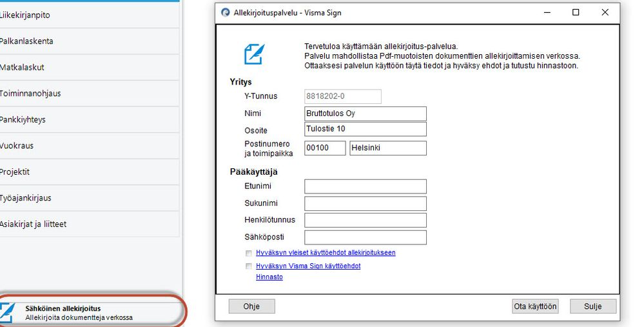
Task: Click the Henkilötunnus label
Action: pos(270,220)
